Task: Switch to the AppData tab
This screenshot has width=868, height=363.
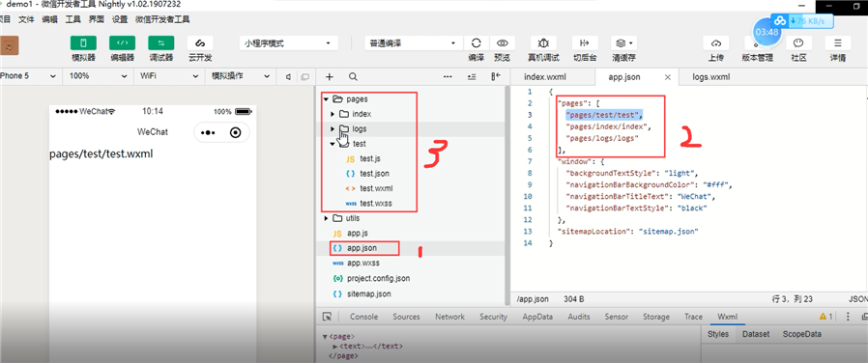Action: point(537,317)
